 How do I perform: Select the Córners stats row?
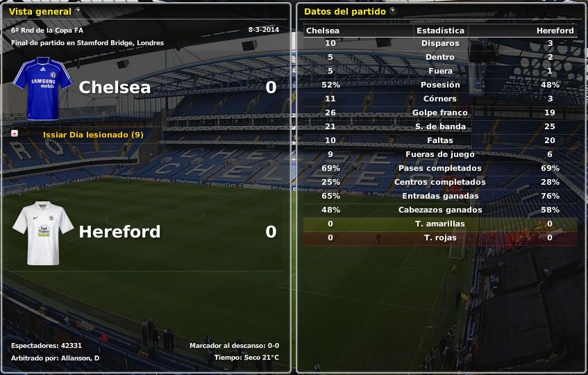[440, 99]
